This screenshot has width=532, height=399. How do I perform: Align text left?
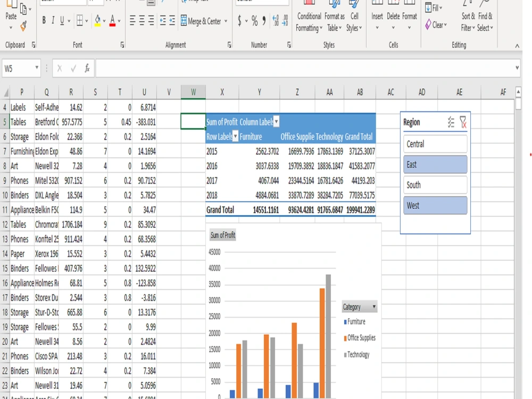(132, 21)
